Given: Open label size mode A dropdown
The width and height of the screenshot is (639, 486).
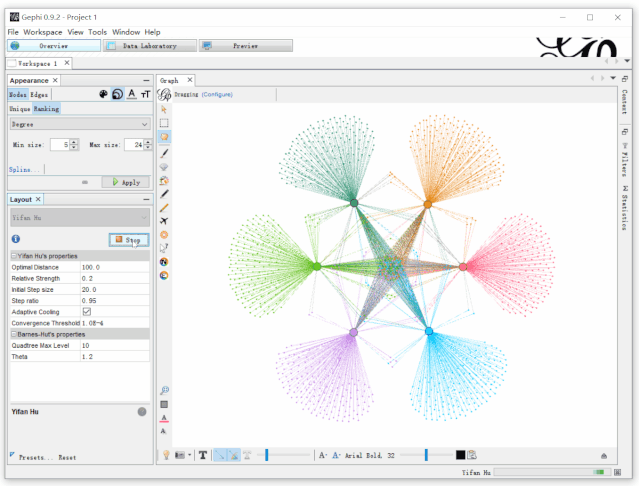Looking at the screenshot, I should (x=323, y=455).
